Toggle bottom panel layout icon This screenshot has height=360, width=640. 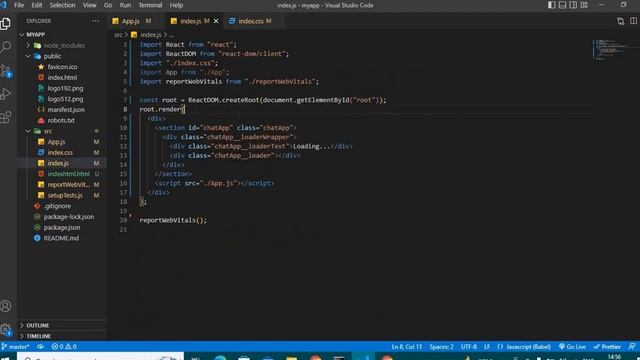coord(562,5)
